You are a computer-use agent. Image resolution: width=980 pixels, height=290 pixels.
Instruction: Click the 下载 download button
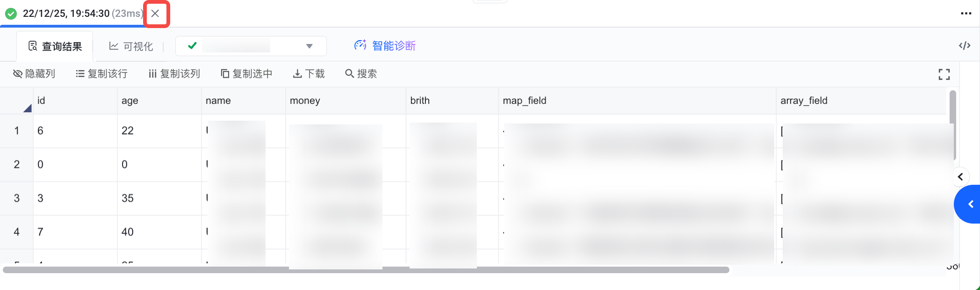pos(309,74)
